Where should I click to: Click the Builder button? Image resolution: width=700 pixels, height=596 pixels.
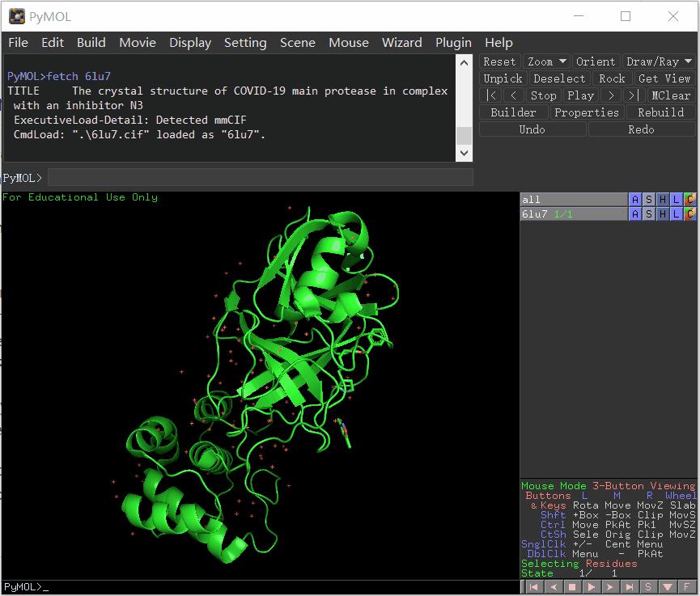(513, 112)
